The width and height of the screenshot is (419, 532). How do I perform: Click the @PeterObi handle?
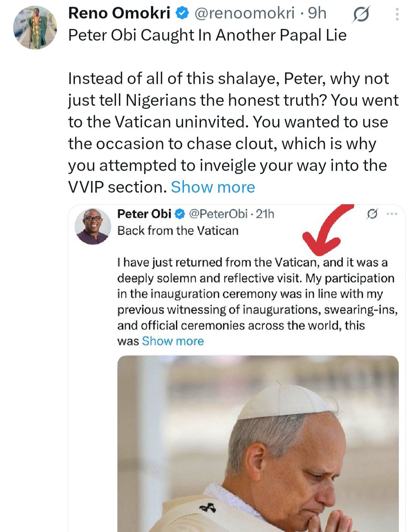click(218, 214)
